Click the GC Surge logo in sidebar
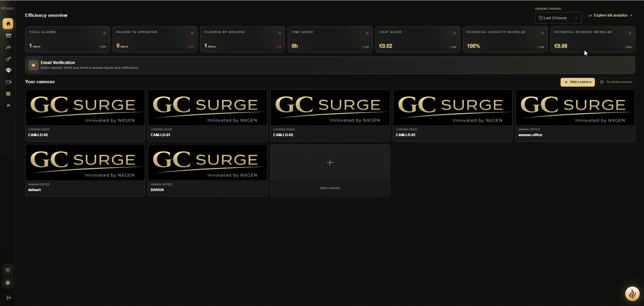Image resolution: width=644 pixels, height=306 pixels. tap(7, 8)
